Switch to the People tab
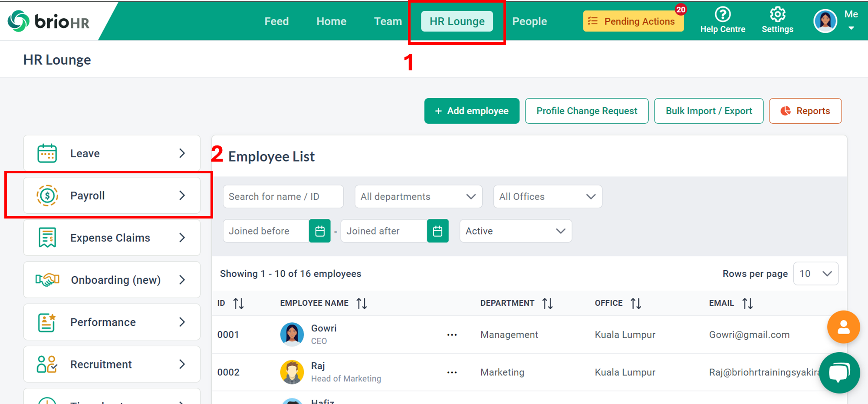The height and width of the screenshot is (404, 868). coord(529,21)
